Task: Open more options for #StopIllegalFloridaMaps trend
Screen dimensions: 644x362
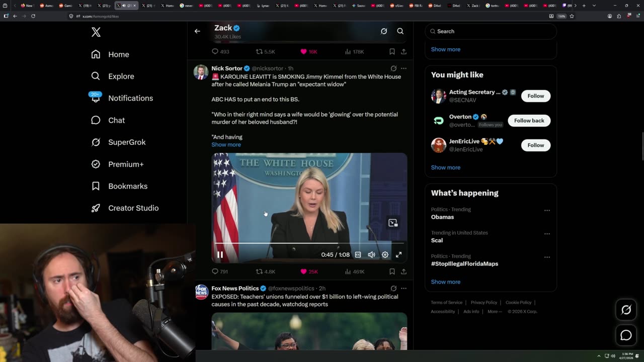Action: (x=547, y=257)
